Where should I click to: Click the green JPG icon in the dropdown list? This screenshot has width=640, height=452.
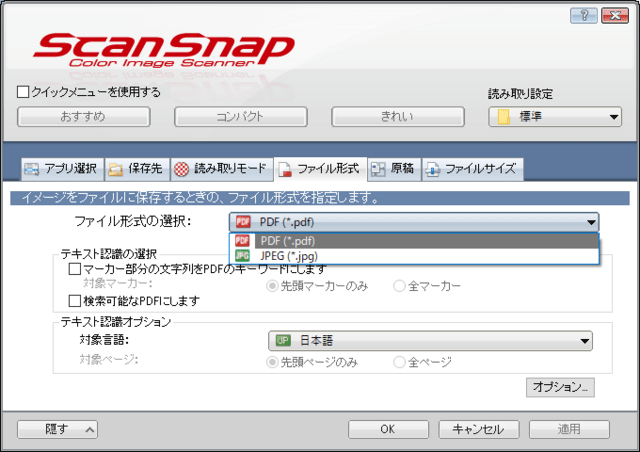[242, 256]
